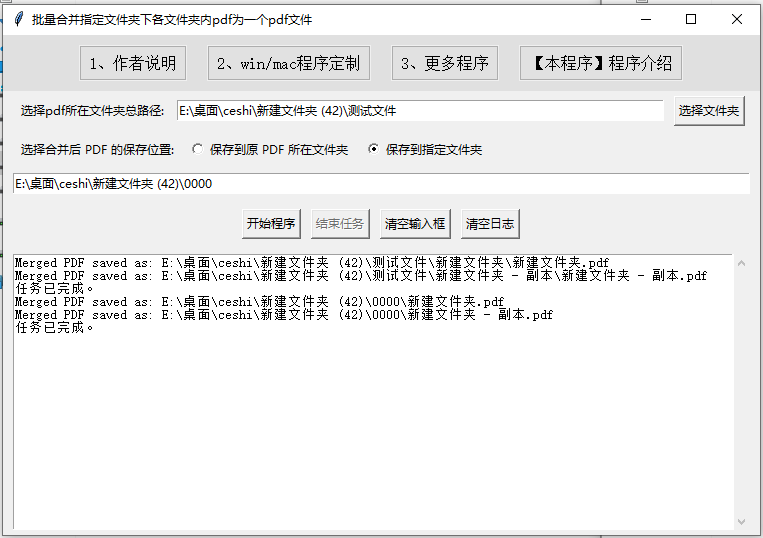The image size is (763, 538).
Task: Click the pdf folder path input field
Action: pyautogui.click(x=420, y=111)
